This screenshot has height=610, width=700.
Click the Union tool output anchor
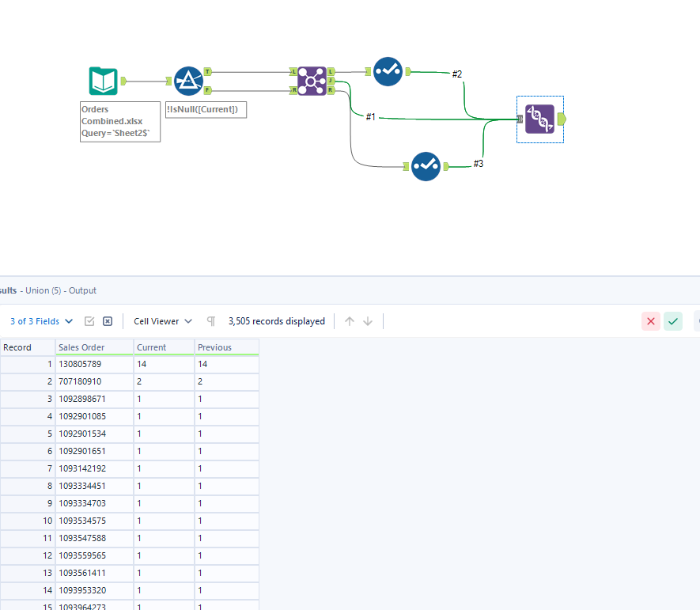[562, 119]
